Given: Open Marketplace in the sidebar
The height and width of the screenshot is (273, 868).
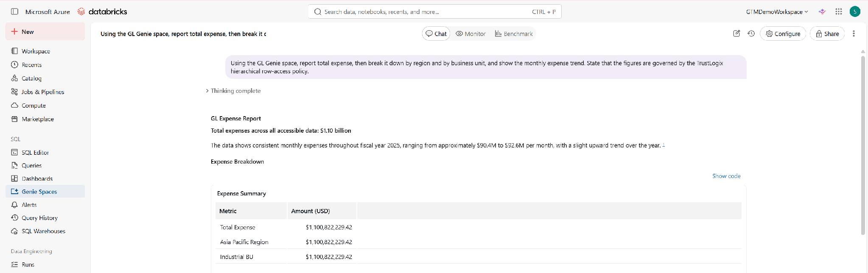Looking at the screenshot, I should [45, 119].
